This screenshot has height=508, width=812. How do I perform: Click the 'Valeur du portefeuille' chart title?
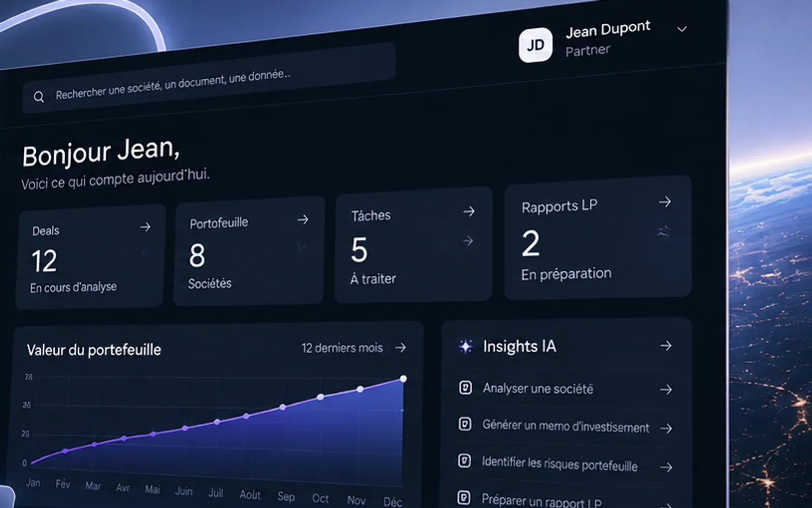click(94, 350)
